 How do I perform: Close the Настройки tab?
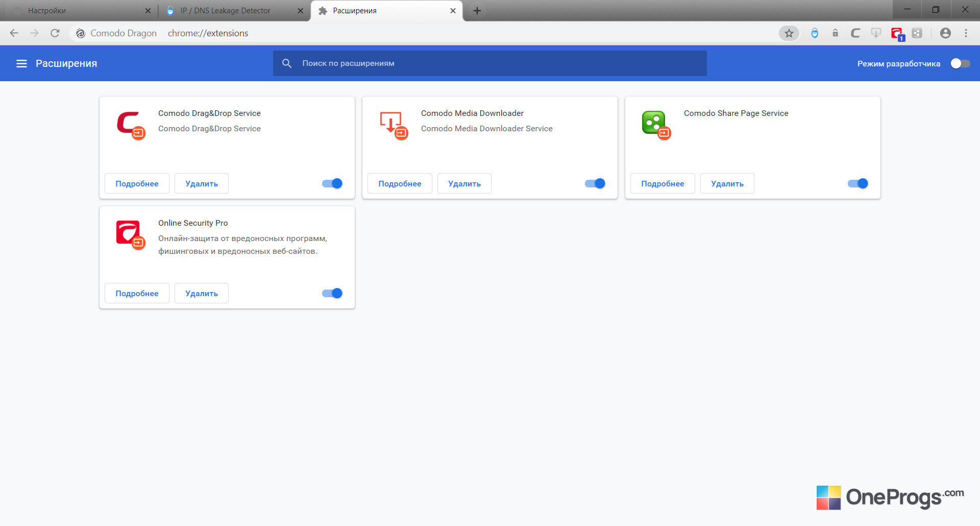tap(148, 11)
